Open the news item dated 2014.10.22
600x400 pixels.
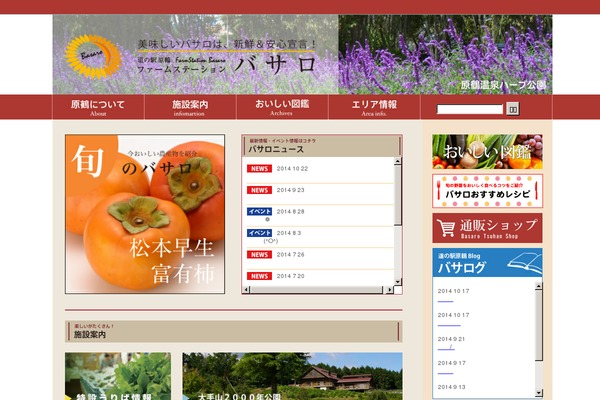(292, 168)
